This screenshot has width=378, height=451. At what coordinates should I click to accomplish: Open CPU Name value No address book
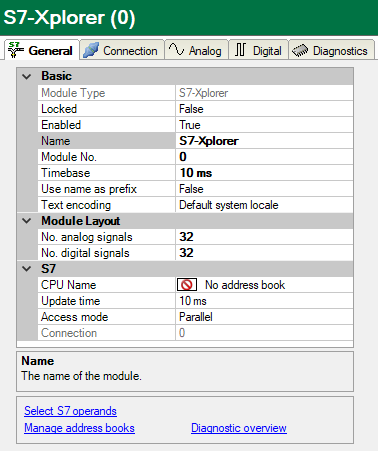click(x=264, y=285)
